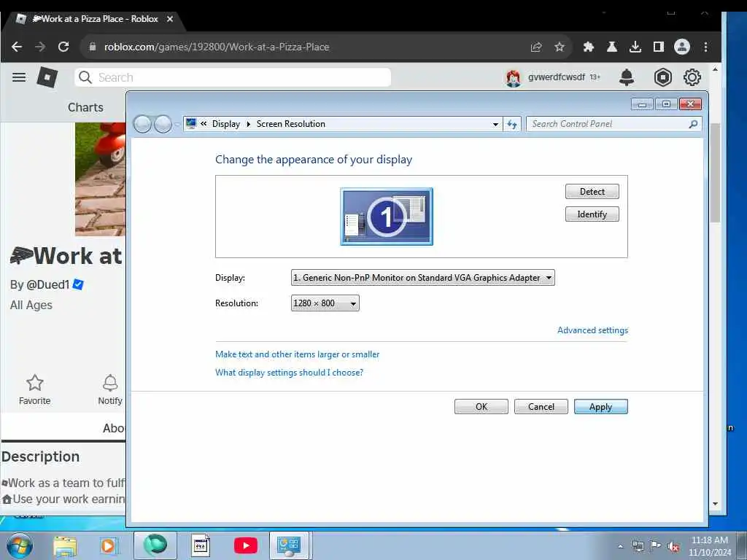747x560 pixels.
Task: Click the Search Control Panel magnifier icon
Action: click(693, 124)
